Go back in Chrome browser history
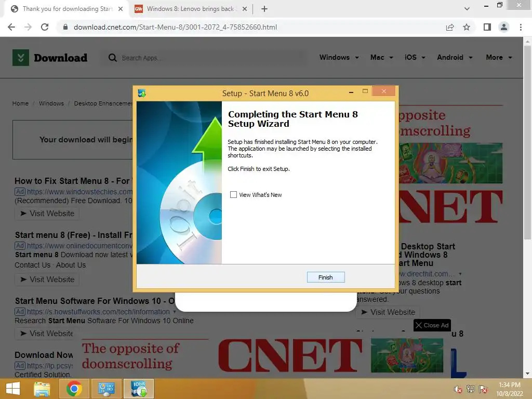This screenshot has width=532, height=399. 11,27
